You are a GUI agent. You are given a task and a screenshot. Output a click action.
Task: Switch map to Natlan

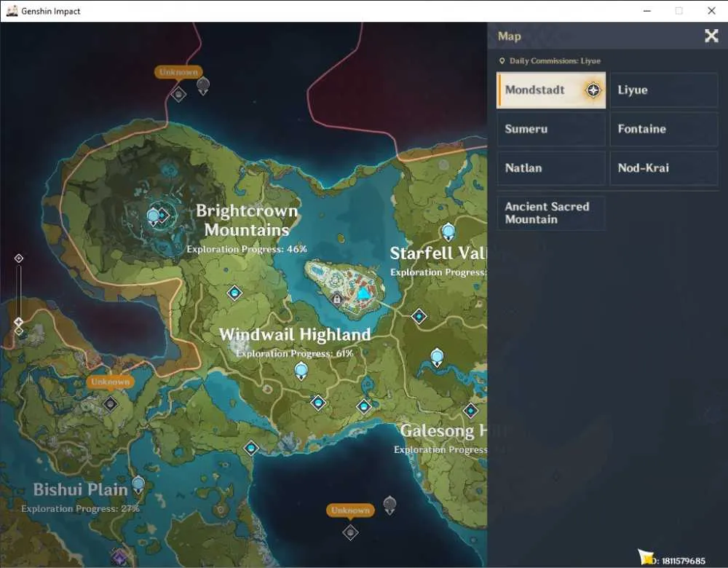[550, 168]
